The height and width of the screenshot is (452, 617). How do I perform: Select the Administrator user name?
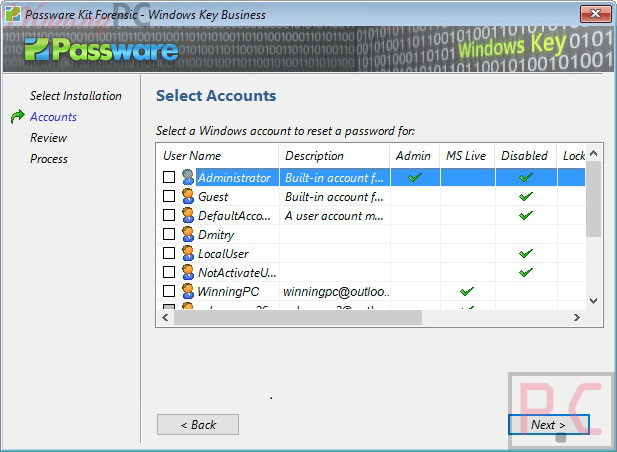point(234,178)
